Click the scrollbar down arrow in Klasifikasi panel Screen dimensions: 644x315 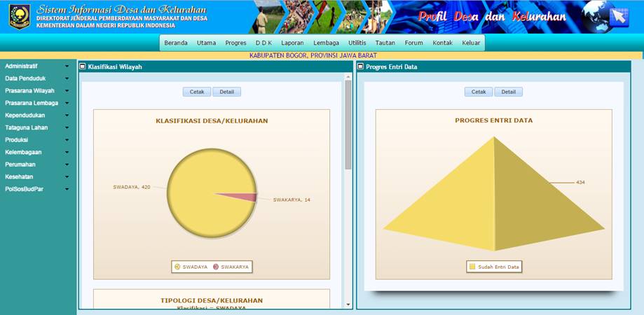pos(348,304)
